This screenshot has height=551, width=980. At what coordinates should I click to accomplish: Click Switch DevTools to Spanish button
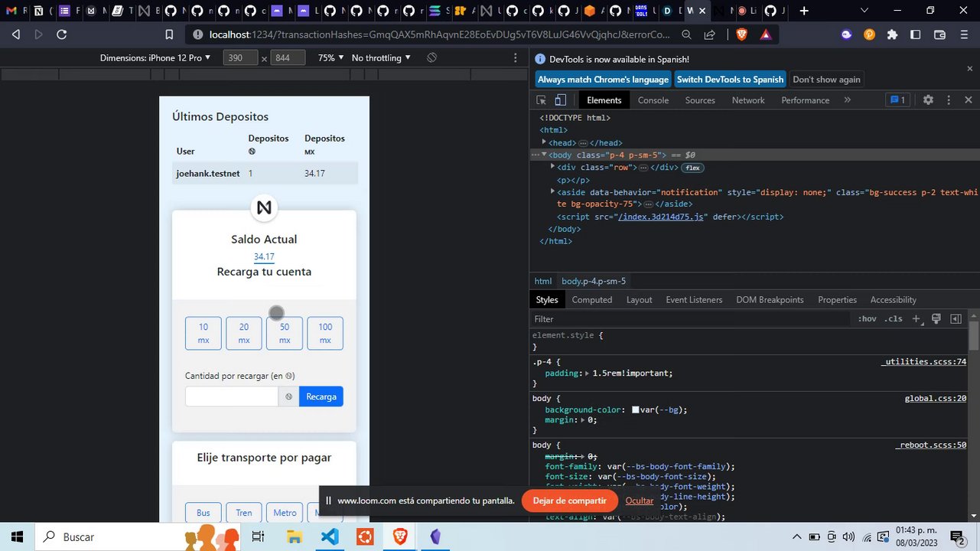click(730, 80)
